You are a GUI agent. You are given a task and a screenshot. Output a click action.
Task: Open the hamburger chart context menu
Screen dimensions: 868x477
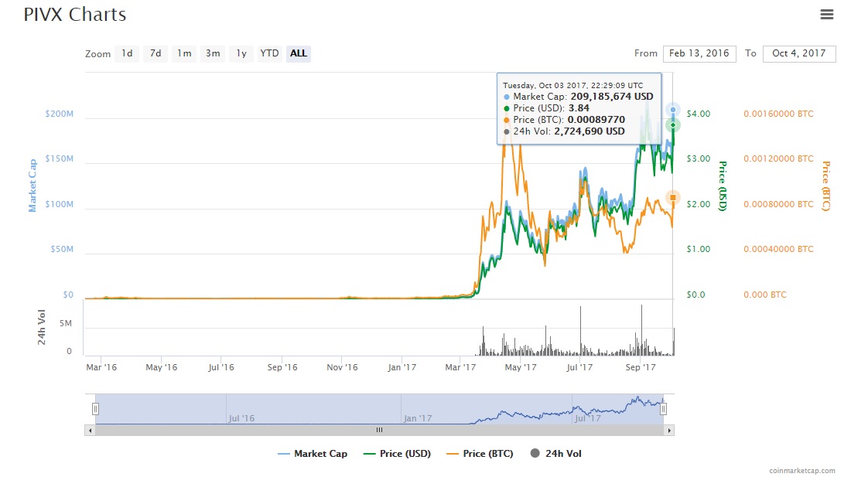click(x=827, y=15)
